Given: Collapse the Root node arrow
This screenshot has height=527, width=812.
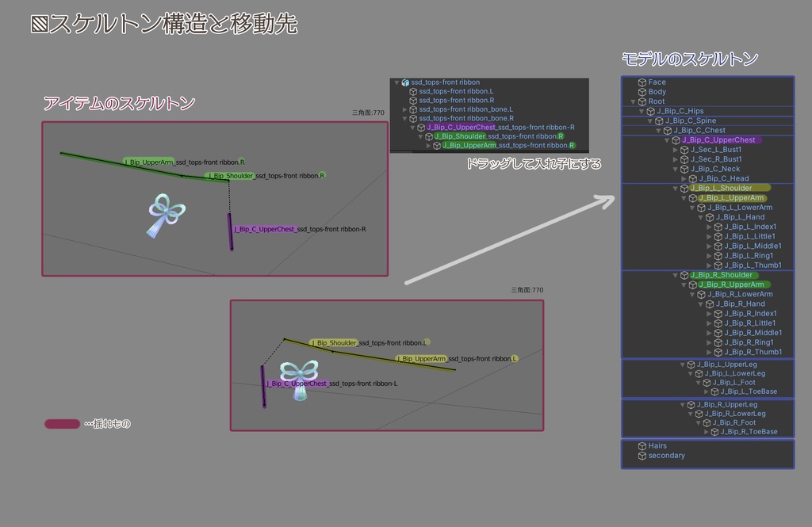Looking at the screenshot, I should (633, 101).
